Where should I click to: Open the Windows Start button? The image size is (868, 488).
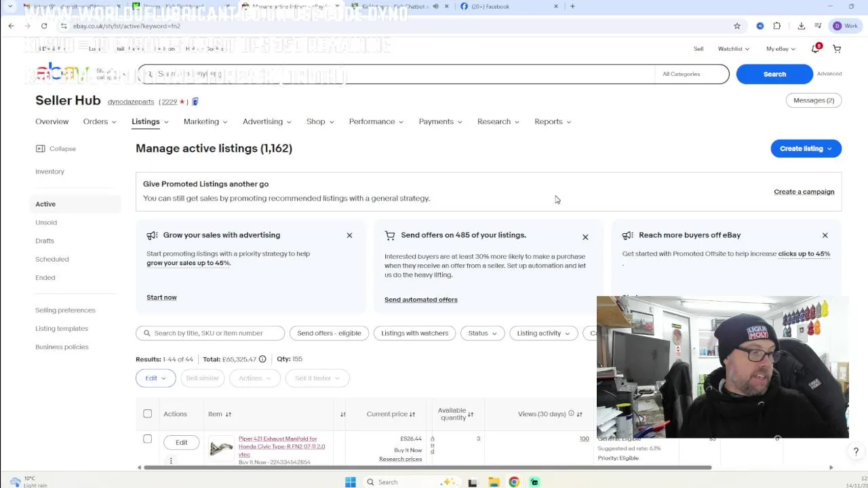[x=350, y=482]
